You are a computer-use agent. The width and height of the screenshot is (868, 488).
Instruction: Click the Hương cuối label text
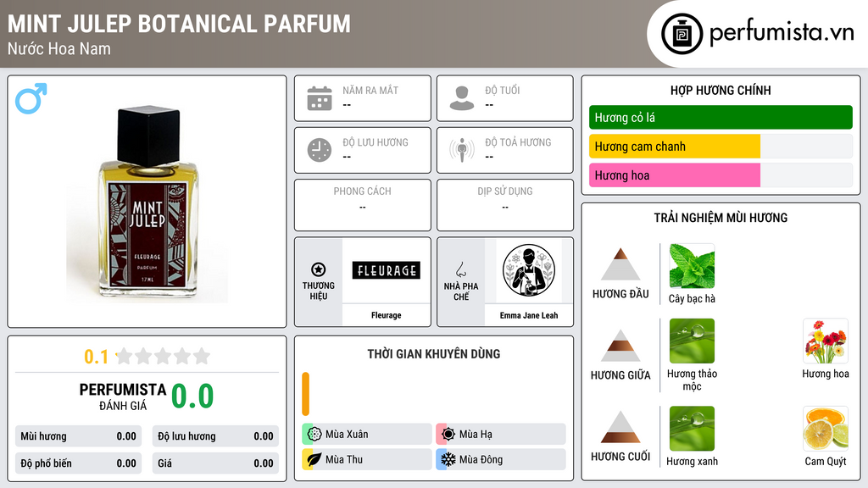coord(620,457)
